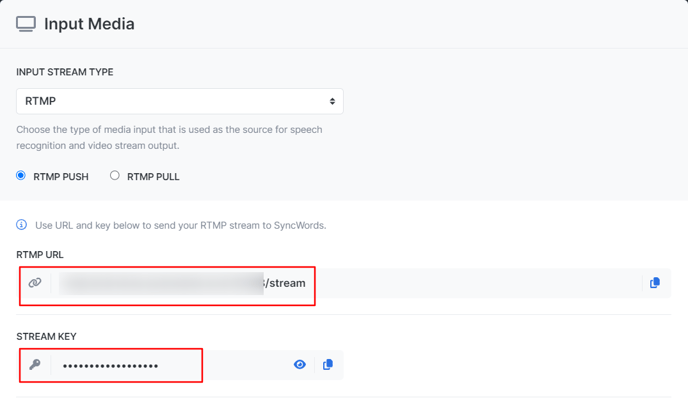
Task: Click the chain link icon in RTMP URL
Action: [x=35, y=283]
